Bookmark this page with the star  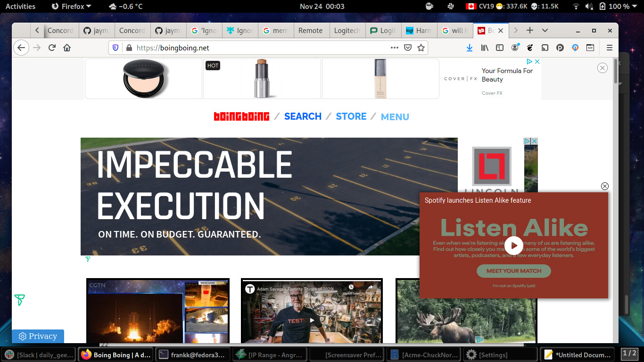pyautogui.click(x=421, y=48)
